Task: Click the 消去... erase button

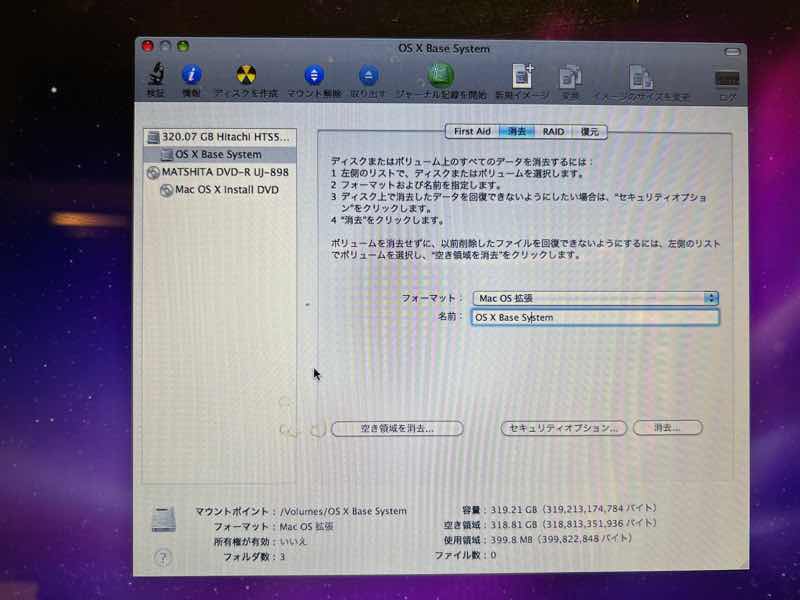Action: pyautogui.click(x=667, y=428)
